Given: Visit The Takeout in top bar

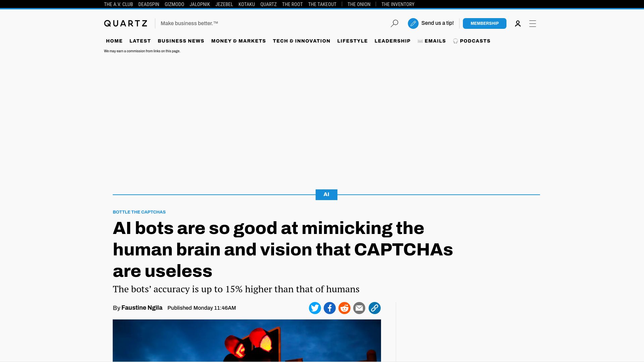Looking at the screenshot, I should [322, 4].
